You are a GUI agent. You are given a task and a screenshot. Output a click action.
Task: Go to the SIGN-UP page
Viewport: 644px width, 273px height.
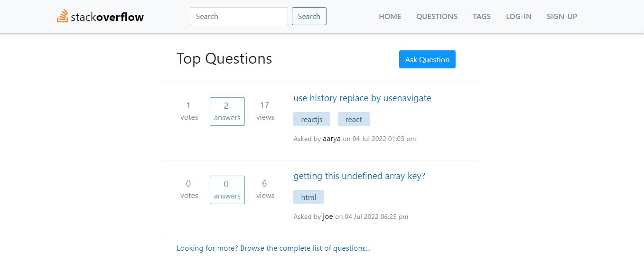tap(562, 16)
